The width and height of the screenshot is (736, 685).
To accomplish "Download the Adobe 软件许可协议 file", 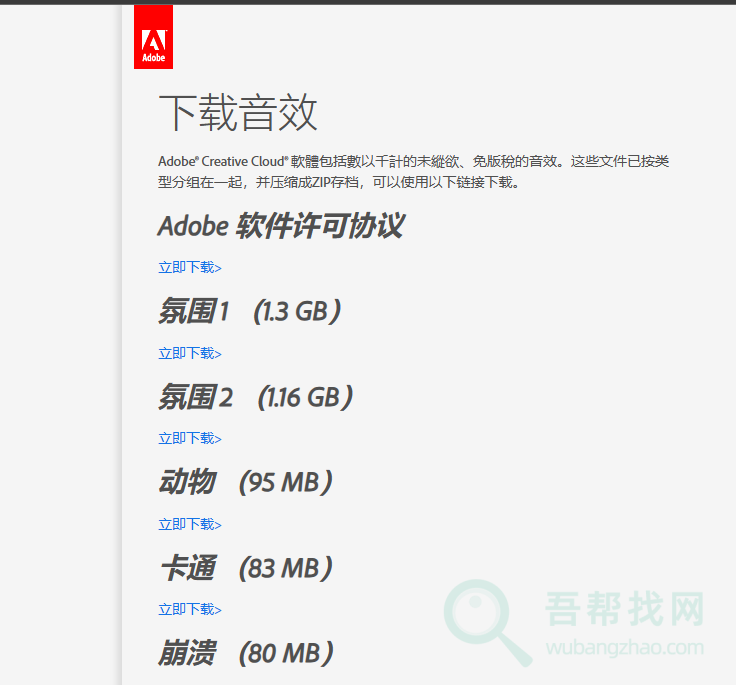I will (x=189, y=267).
